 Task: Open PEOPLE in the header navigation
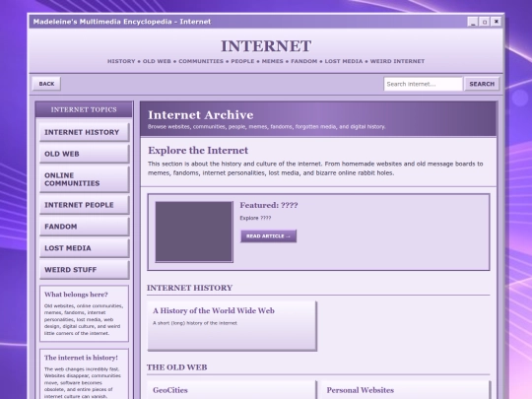click(x=242, y=61)
